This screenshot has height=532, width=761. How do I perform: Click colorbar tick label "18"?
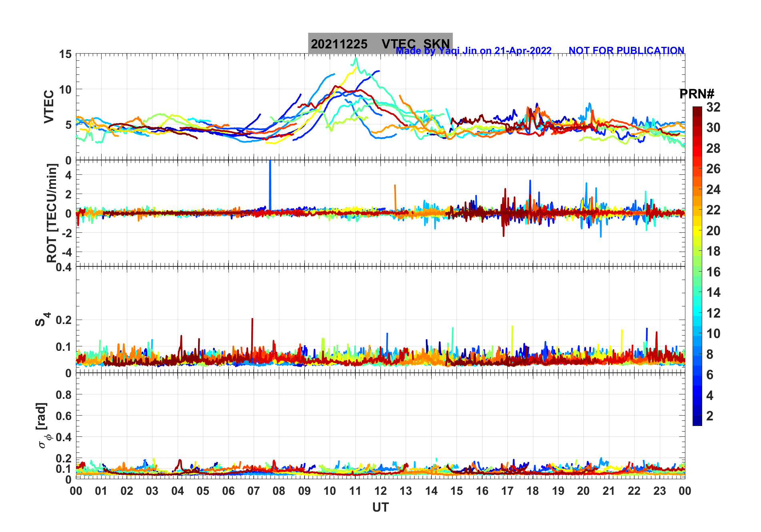(x=713, y=251)
